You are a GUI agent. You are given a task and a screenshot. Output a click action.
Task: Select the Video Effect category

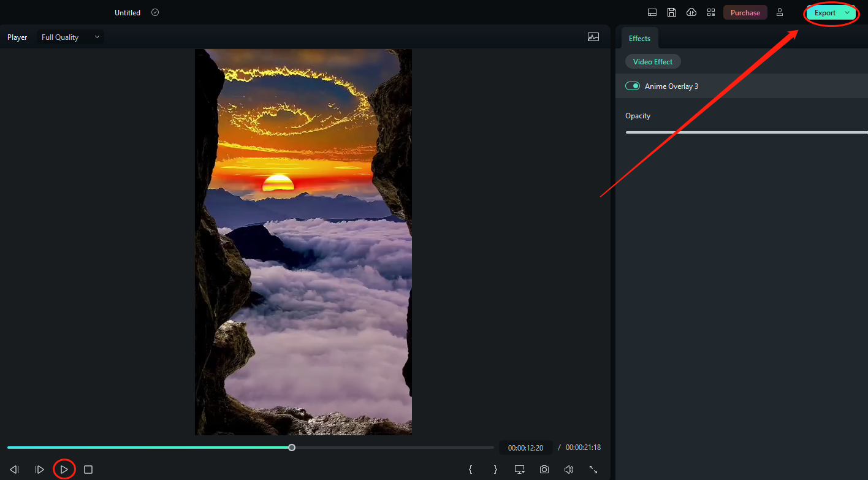[653, 62]
